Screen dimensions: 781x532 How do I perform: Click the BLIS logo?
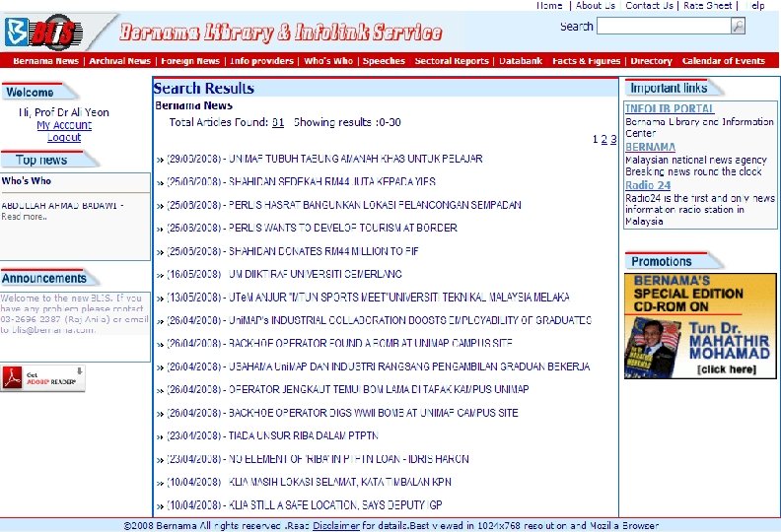tap(42, 33)
